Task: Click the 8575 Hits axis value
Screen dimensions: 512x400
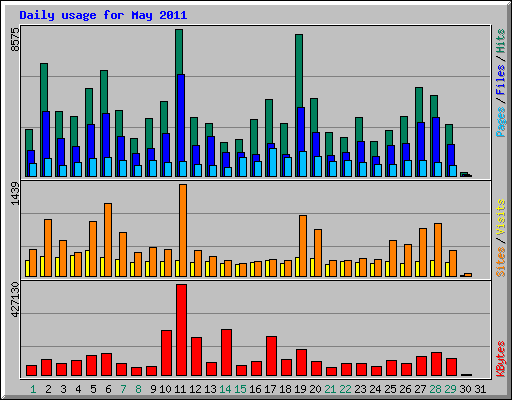Action: pos(15,39)
